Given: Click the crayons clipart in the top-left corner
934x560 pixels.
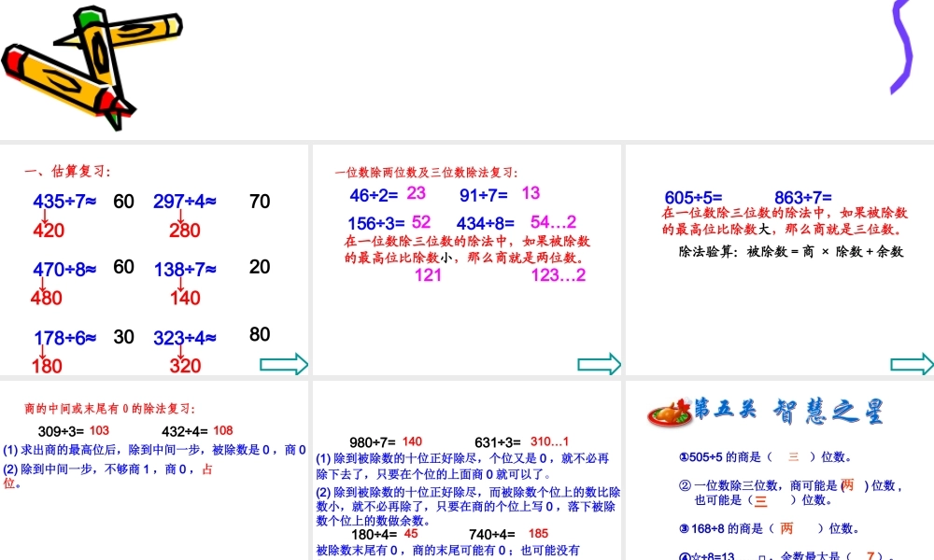Looking at the screenshot, I should click(93, 65).
